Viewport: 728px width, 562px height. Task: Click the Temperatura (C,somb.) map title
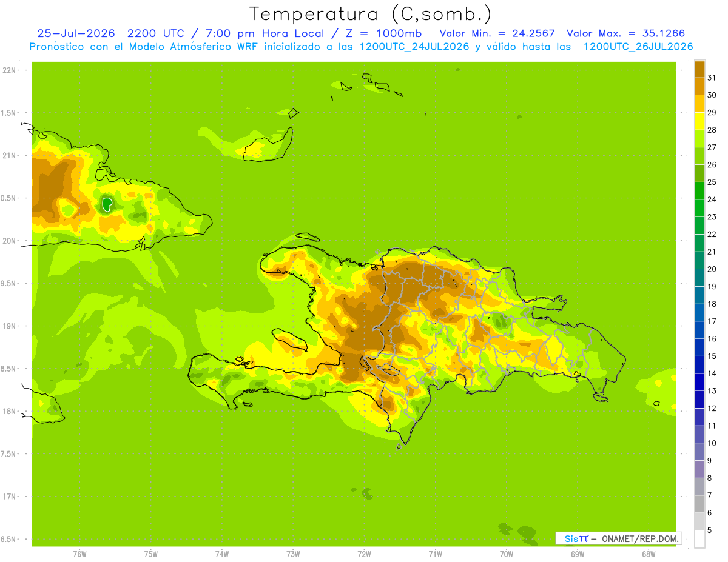pyautogui.click(x=370, y=14)
